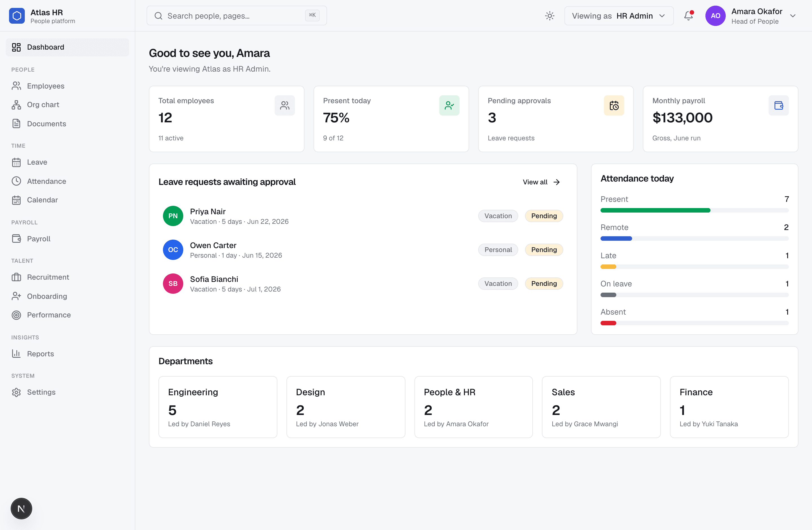This screenshot has width=812, height=530.
Task: Click Priya Nair's PN avatar
Action: point(173,216)
